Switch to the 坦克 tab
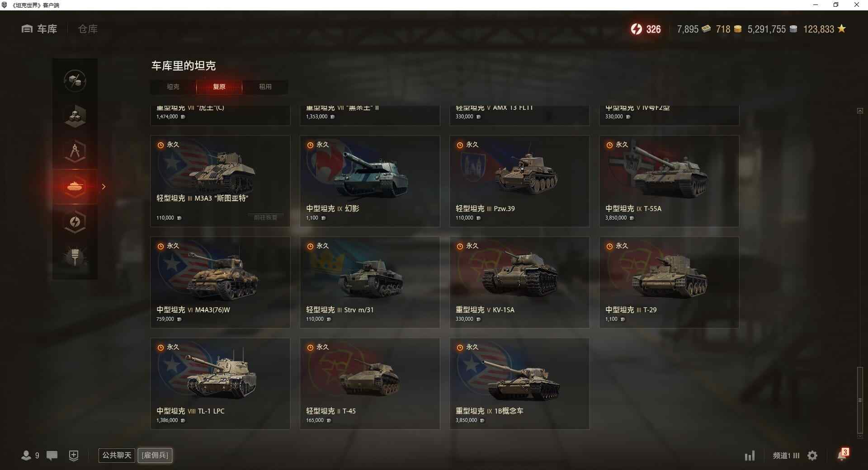The width and height of the screenshot is (868, 470). [x=173, y=87]
